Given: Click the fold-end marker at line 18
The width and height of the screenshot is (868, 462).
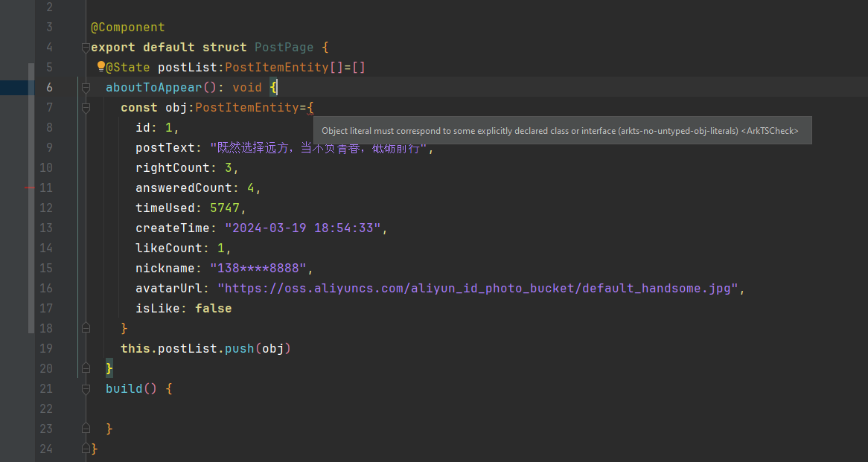Looking at the screenshot, I should click(85, 327).
